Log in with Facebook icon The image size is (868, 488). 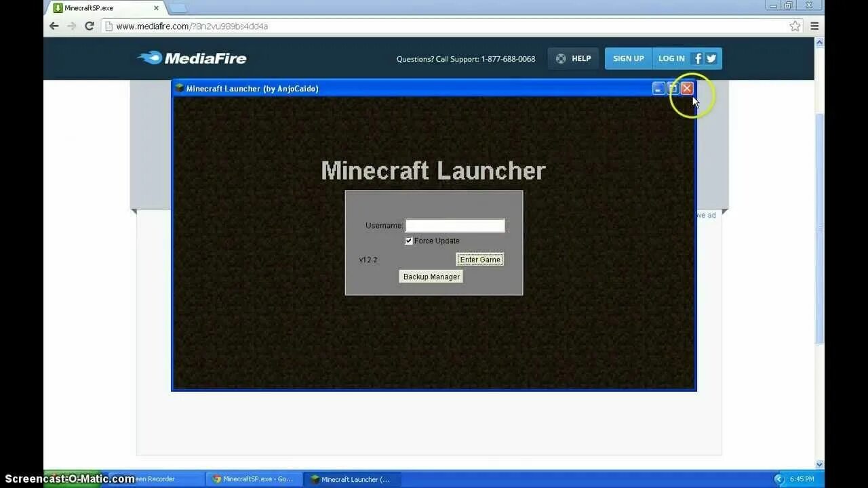[697, 58]
